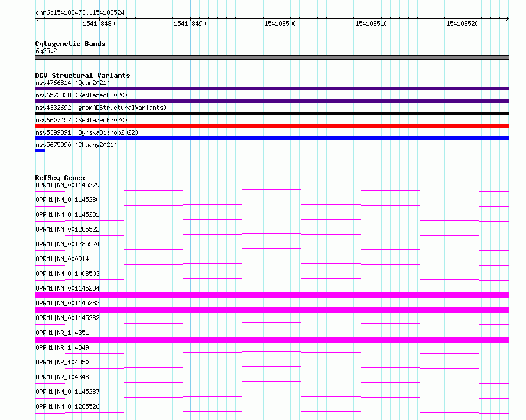Image resolution: width=526 pixels, height=420 pixels.
Task: Click the 6q25.2 band label
Action: coord(46,51)
